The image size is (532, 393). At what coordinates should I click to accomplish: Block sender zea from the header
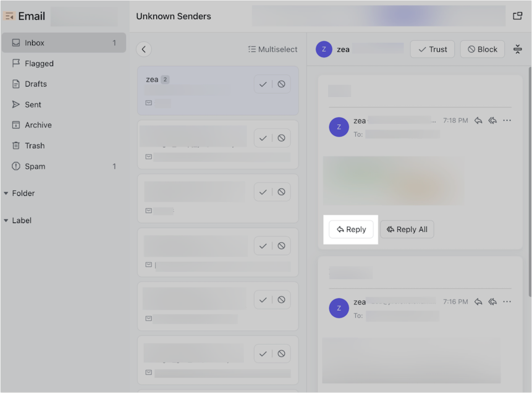pyautogui.click(x=482, y=49)
